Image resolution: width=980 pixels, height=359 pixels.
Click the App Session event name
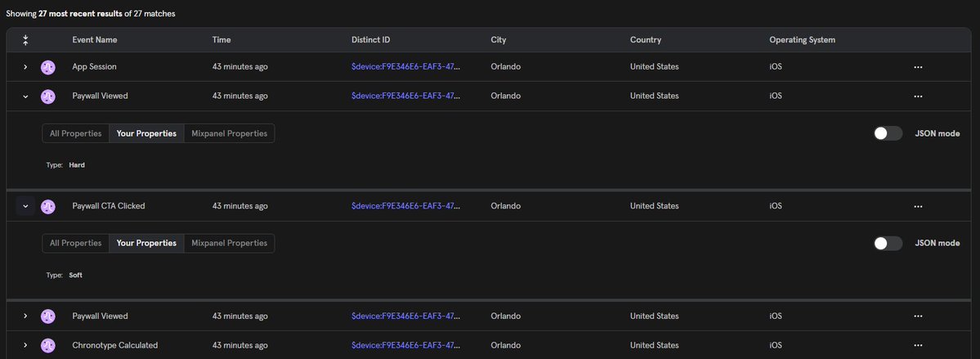[94, 67]
